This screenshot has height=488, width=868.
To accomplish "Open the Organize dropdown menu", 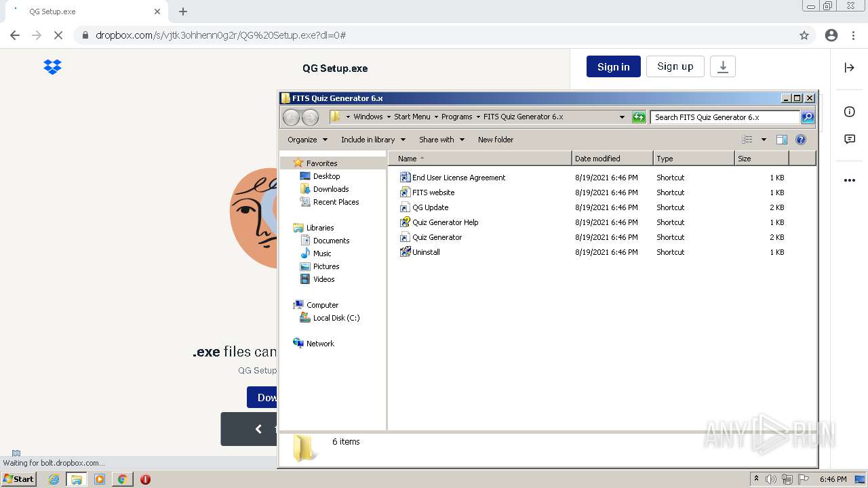I will coord(307,140).
